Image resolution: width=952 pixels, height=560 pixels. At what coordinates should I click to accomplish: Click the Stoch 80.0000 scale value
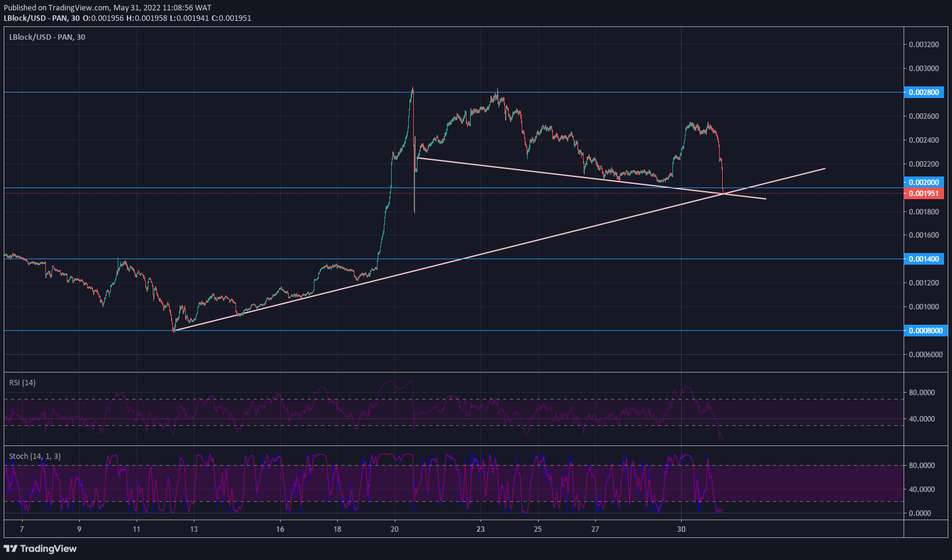coord(922,466)
